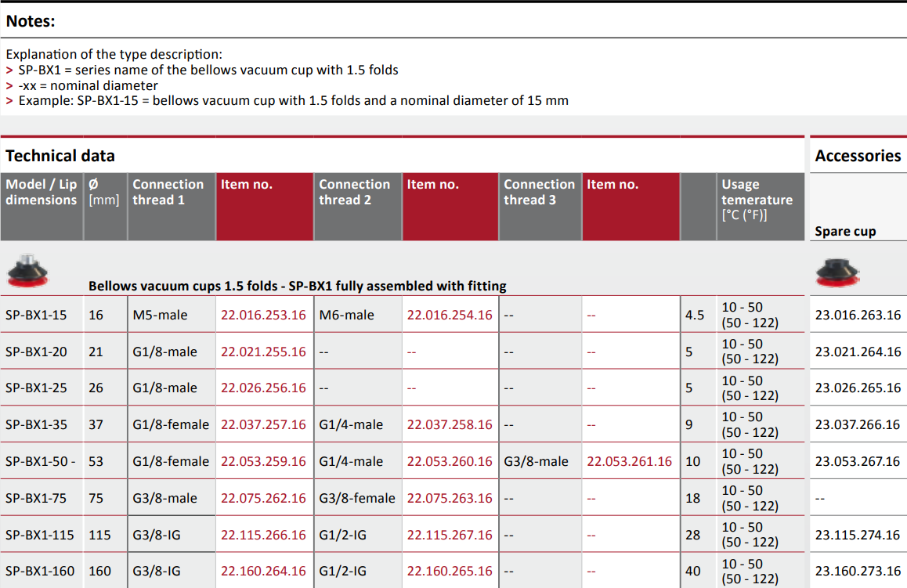Click item number 22.053.260.16
Image resolution: width=907 pixels, height=588 pixels.
point(450,461)
